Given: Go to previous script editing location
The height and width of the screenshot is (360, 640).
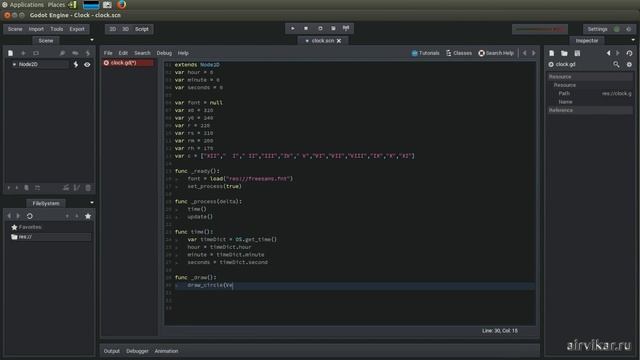Looking at the screenshot, I should [x=525, y=53].
